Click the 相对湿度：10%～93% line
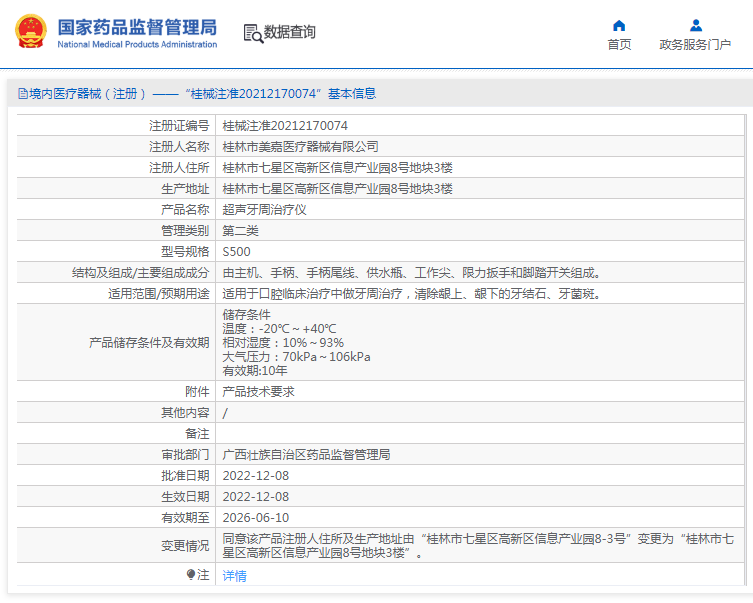The width and height of the screenshot is (753, 603). coord(283,343)
